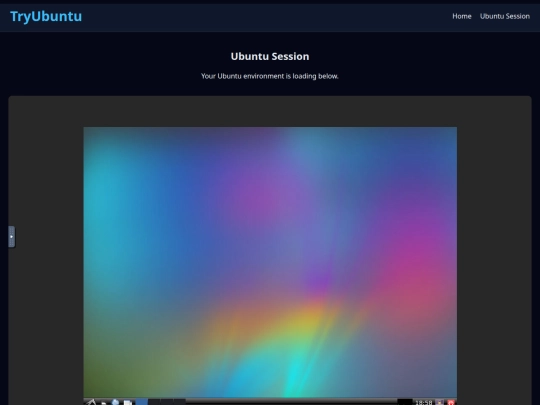Viewport: 540px width, 405px height.
Task: Open the Home nav link
Action: pyautogui.click(x=461, y=16)
